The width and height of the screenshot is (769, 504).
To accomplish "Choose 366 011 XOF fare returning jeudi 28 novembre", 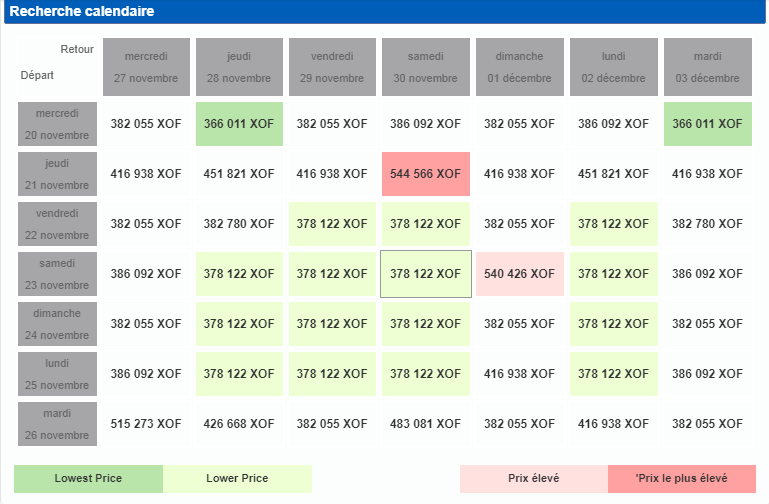I will (239, 124).
